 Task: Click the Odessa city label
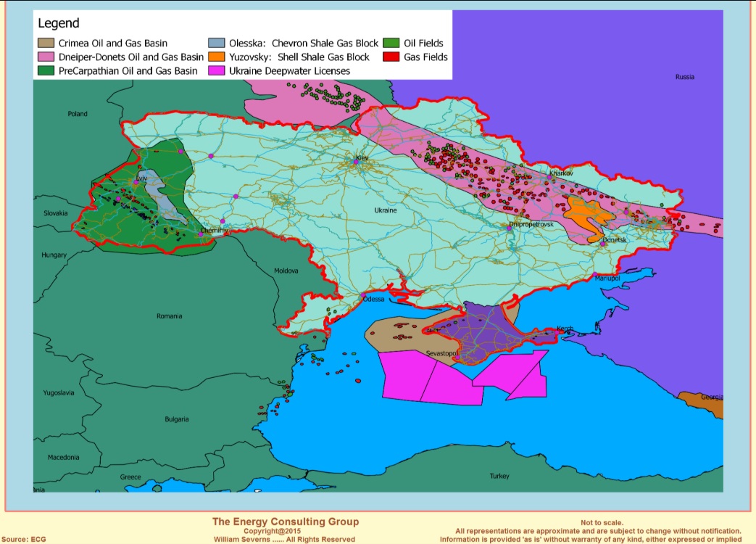tap(374, 299)
